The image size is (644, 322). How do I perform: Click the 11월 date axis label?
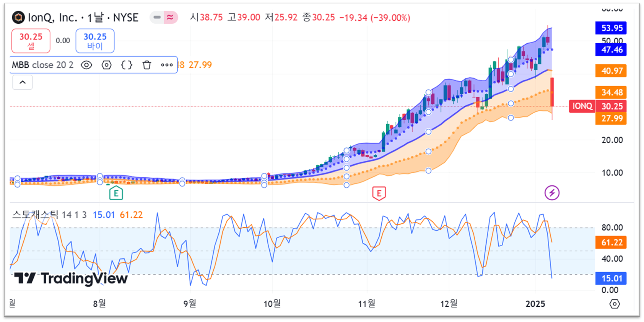(x=367, y=304)
